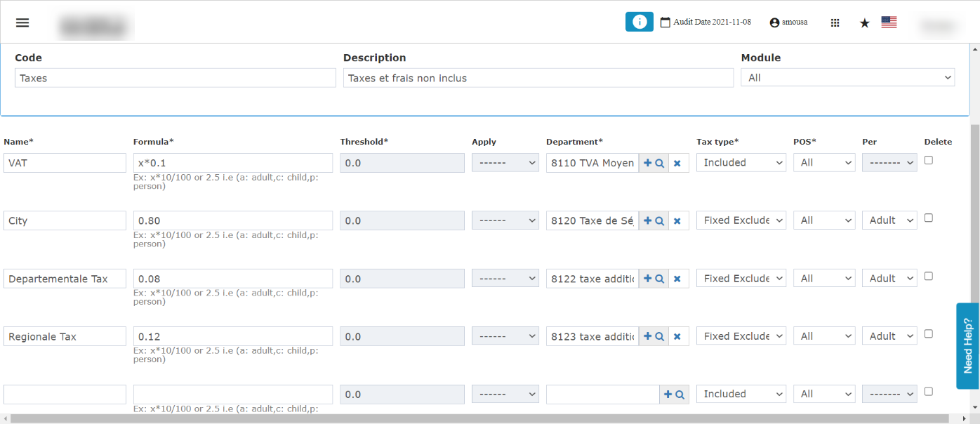Search department magnifier in City row
Image resolution: width=980 pixels, height=424 pixels.
tap(660, 220)
